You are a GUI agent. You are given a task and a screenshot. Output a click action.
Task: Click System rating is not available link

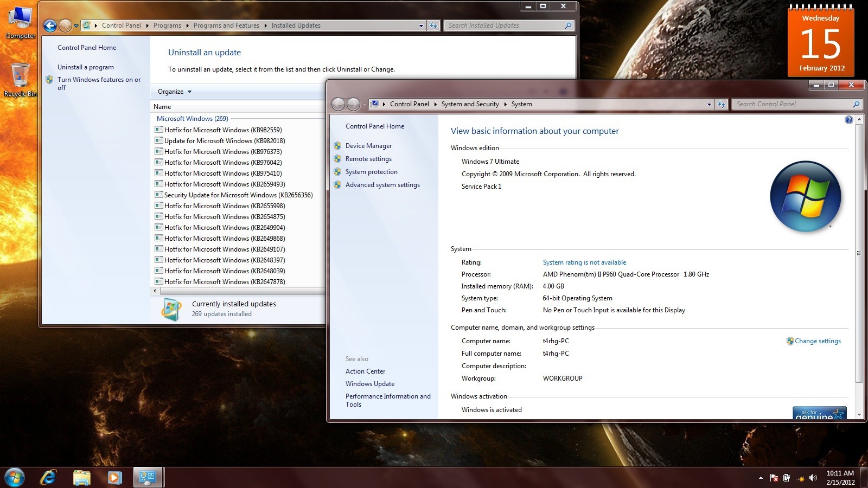point(584,262)
